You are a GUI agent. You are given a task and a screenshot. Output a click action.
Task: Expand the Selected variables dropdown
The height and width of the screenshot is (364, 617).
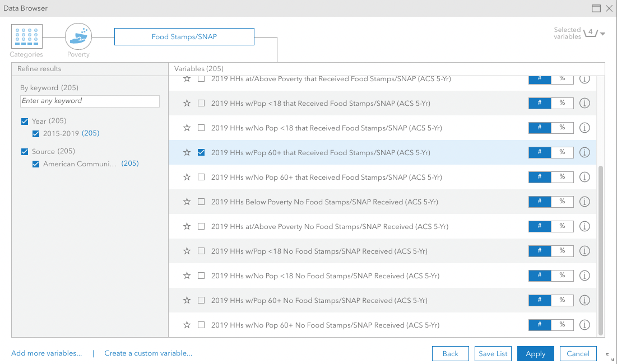pos(602,34)
